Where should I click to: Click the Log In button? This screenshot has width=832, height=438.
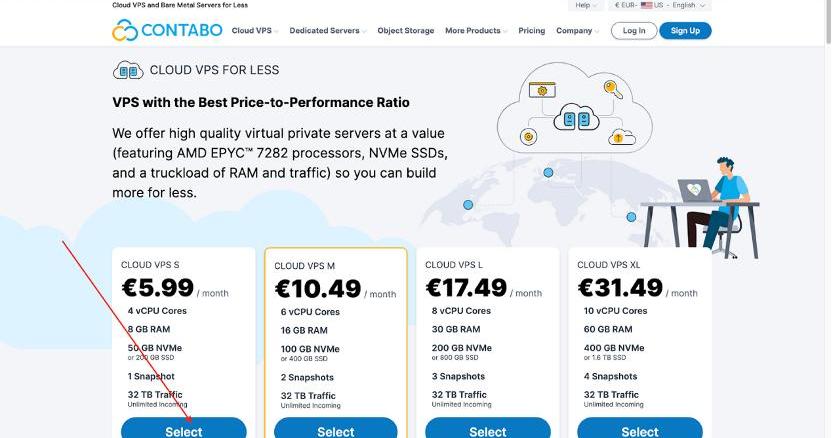pyautogui.click(x=634, y=31)
